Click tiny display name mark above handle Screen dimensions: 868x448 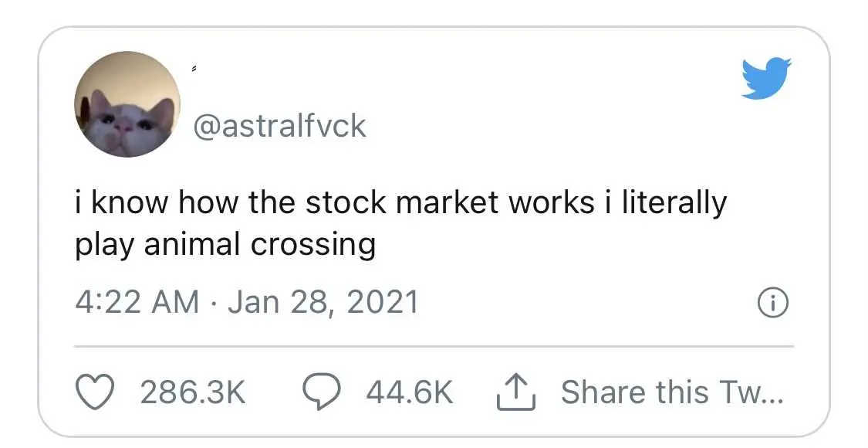tap(194, 70)
